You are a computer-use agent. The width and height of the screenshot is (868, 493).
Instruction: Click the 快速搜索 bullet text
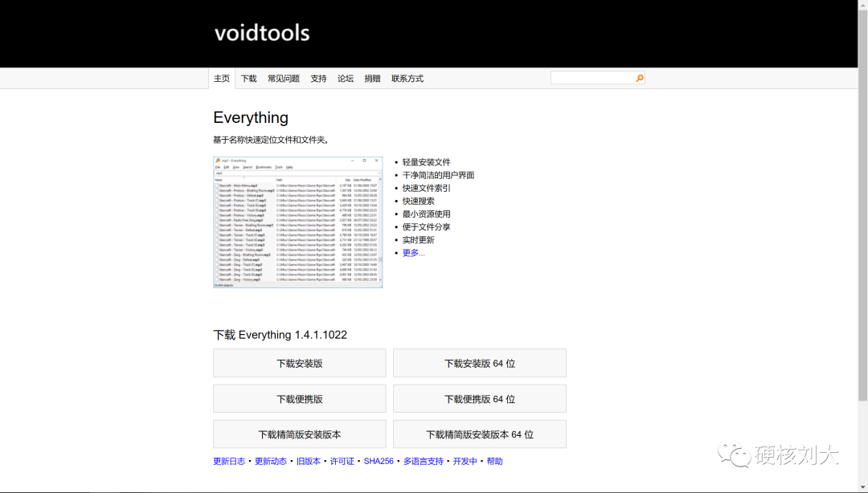(x=419, y=201)
